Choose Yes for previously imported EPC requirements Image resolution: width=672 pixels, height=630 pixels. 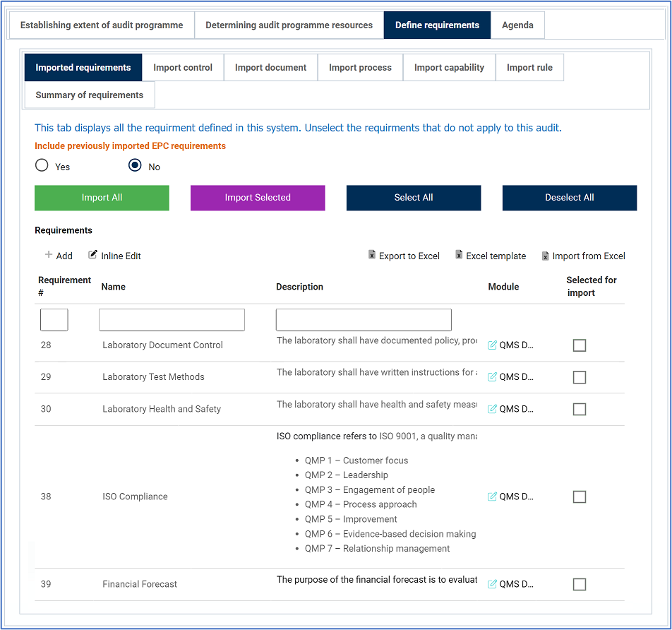click(42, 166)
